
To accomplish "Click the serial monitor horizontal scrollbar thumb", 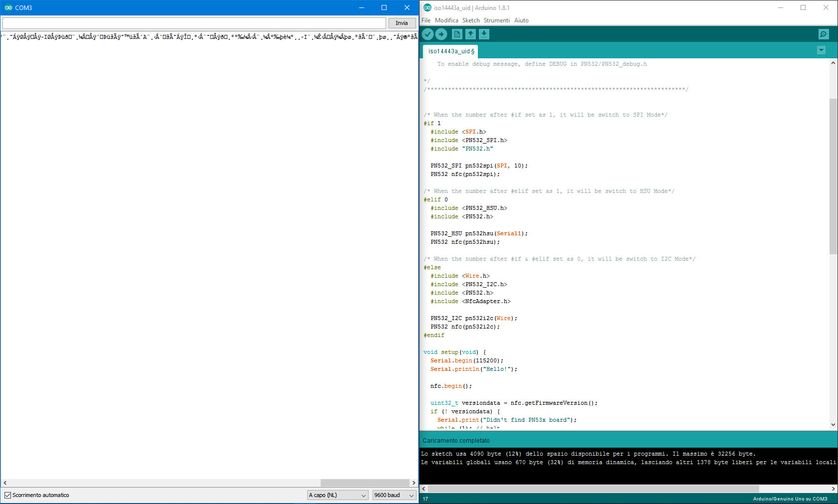I will (365, 483).
